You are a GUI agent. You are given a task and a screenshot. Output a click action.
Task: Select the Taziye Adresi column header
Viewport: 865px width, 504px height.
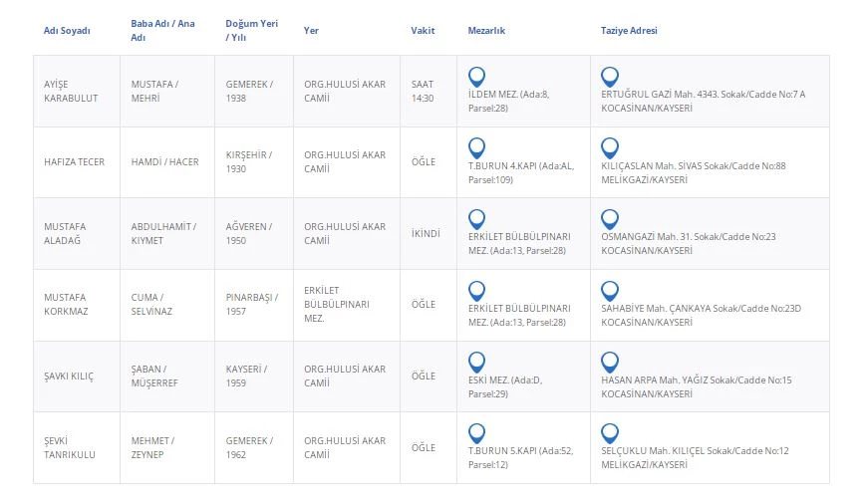click(x=629, y=31)
